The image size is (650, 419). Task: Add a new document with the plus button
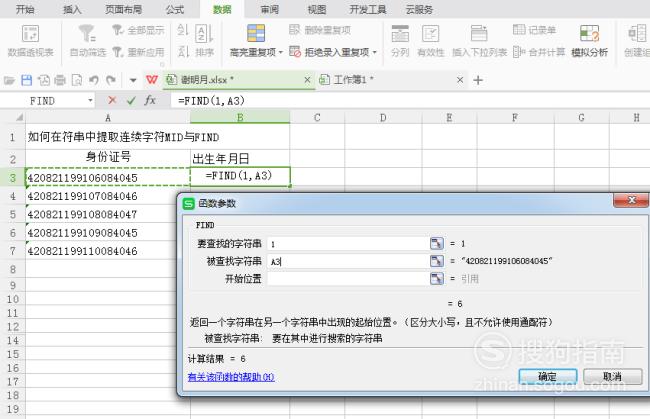coord(478,80)
